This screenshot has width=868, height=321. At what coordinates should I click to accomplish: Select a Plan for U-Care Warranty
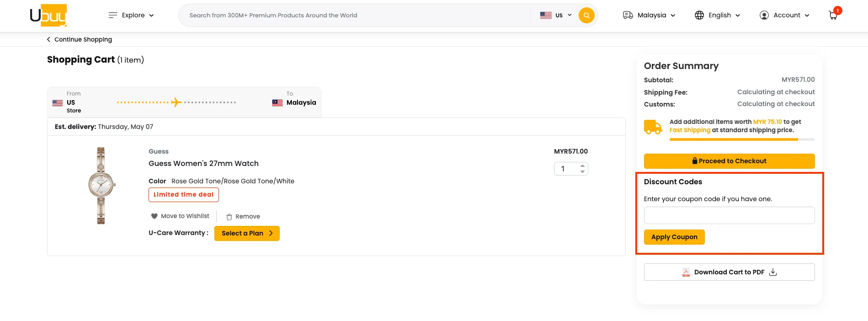pyautogui.click(x=247, y=233)
